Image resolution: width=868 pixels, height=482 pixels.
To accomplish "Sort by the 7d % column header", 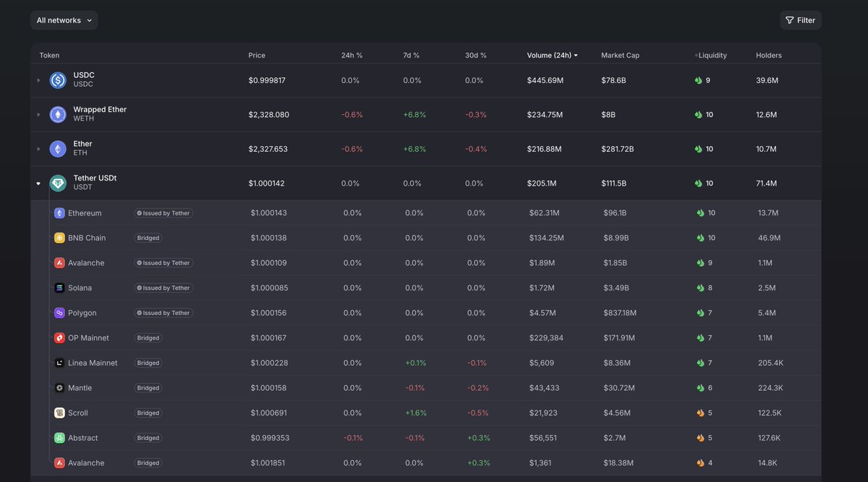I will 411,56.
